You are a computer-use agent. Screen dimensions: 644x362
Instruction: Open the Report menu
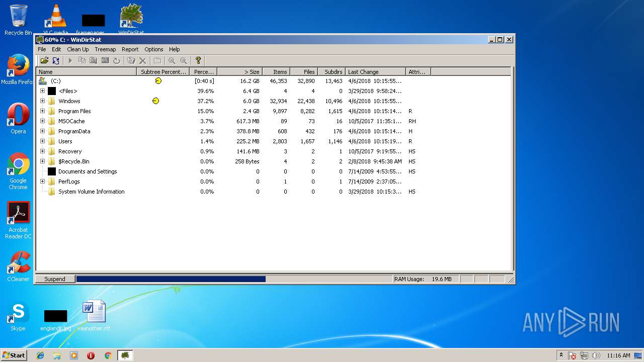[130, 49]
